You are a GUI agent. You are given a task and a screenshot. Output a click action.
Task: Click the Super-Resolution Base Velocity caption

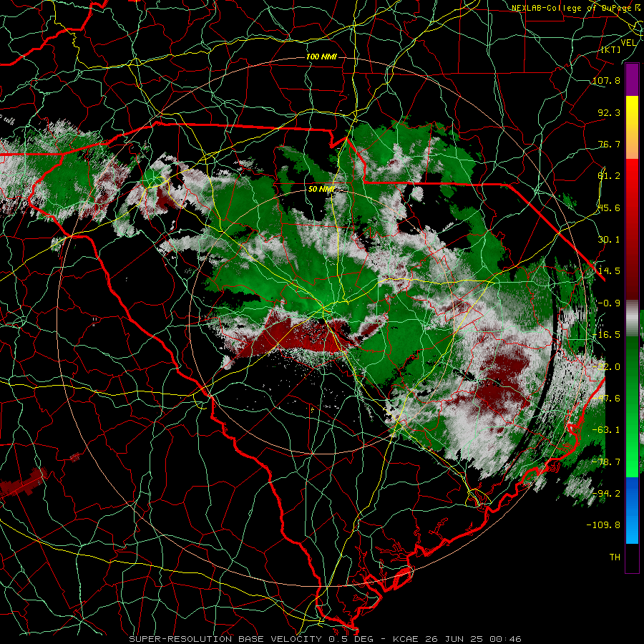pos(326,639)
